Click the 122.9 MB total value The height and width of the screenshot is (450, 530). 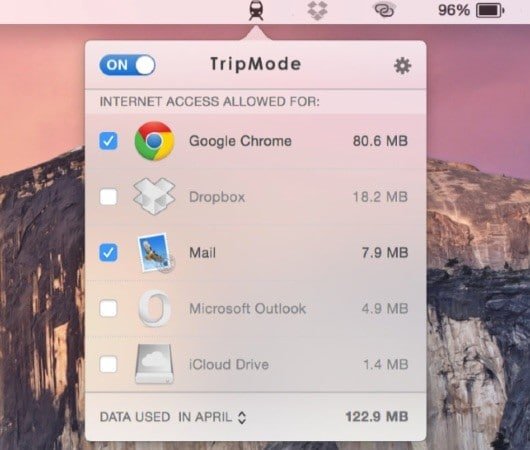[x=377, y=417]
